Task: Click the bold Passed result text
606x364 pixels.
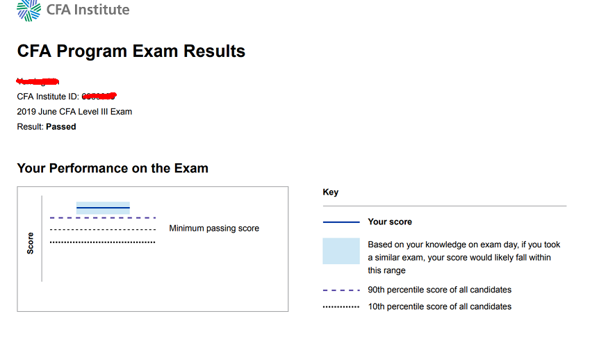Action: tap(61, 126)
